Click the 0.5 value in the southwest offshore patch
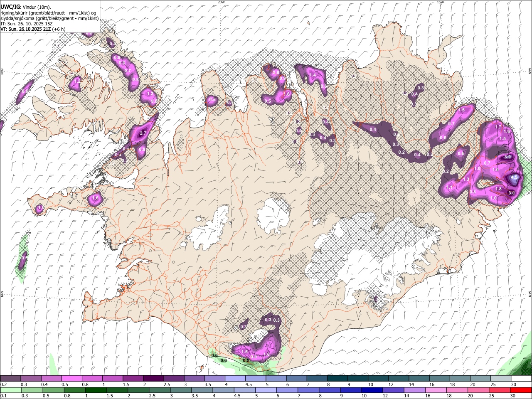 (24, 258)
